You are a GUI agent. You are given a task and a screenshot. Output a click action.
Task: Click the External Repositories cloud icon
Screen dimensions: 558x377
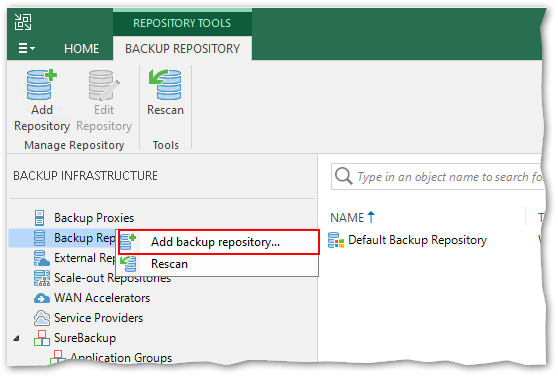[x=41, y=258]
